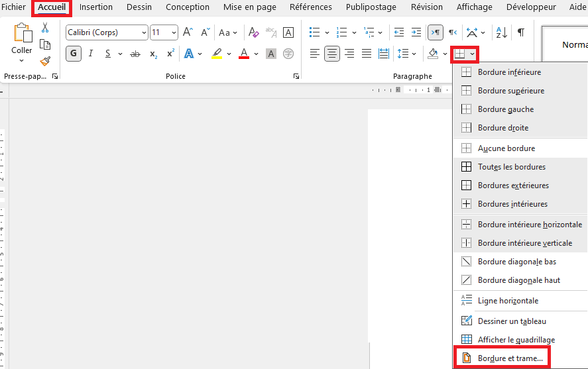Viewport: 588px width, 369px height.
Task: Choose Bordure inférieure from menu
Action: coord(520,72)
